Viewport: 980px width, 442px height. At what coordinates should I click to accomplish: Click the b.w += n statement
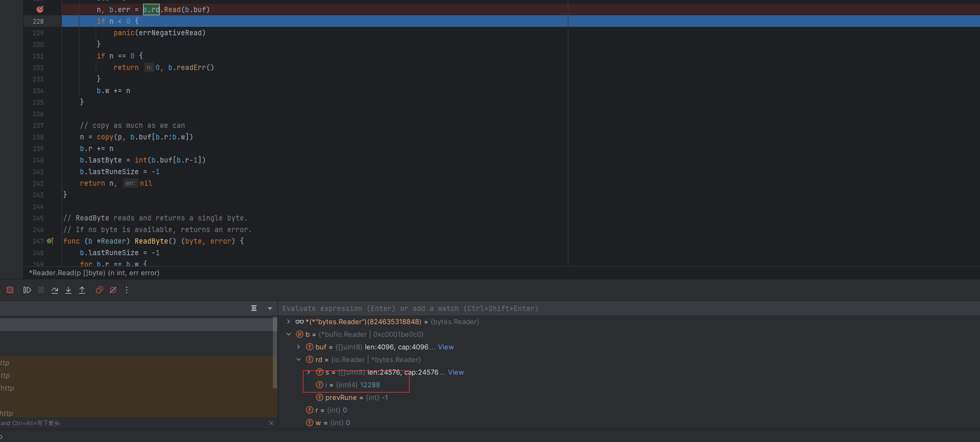114,91
